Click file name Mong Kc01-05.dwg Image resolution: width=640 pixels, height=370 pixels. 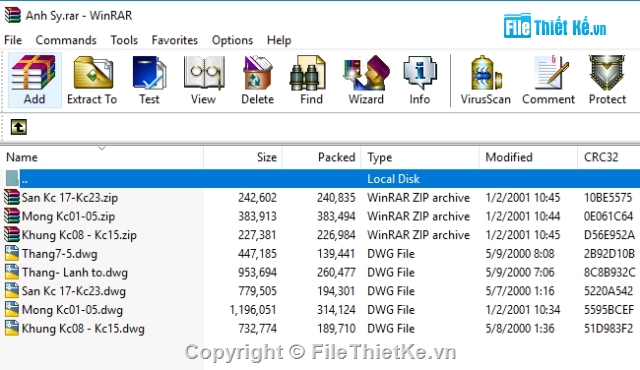pos(72,310)
